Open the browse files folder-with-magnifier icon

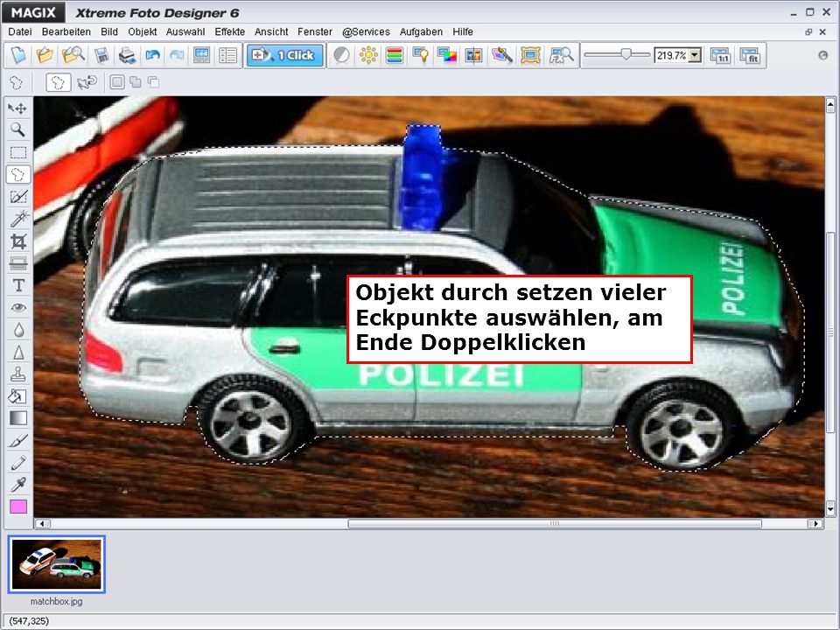click(73, 55)
